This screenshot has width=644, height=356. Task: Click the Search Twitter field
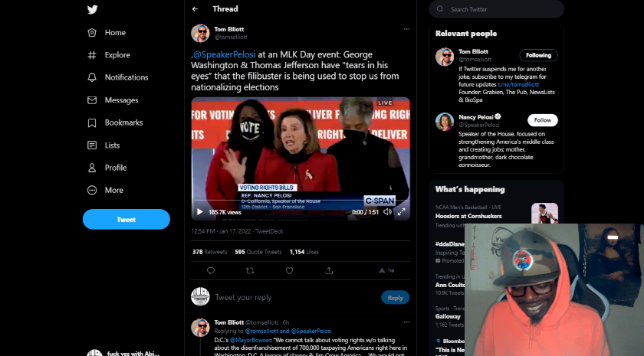(498, 9)
